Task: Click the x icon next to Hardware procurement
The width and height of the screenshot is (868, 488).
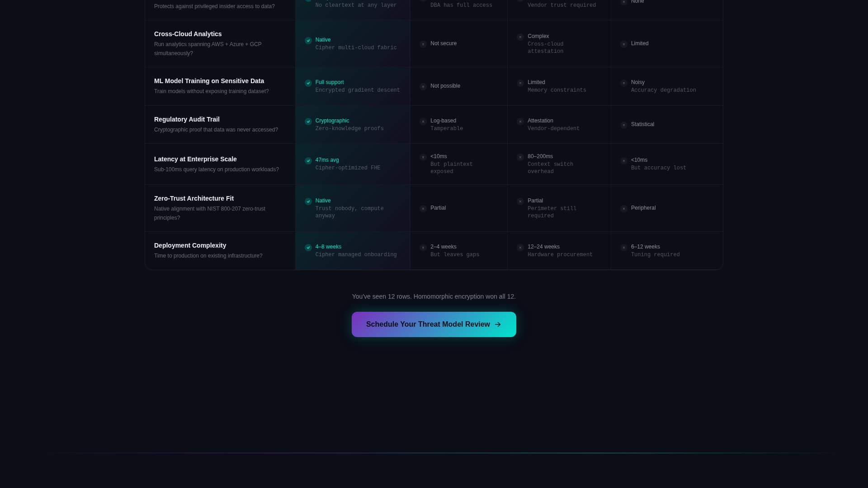Action: [x=520, y=248]
